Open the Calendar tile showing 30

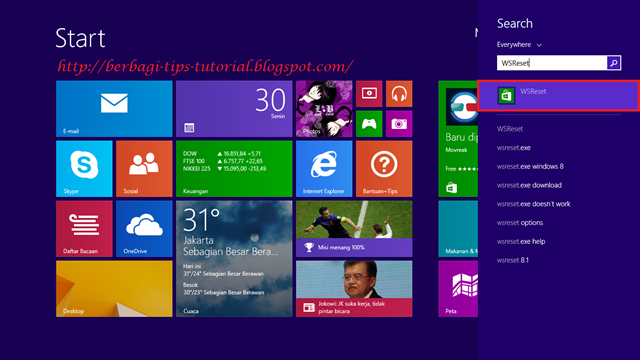(234, 109)
